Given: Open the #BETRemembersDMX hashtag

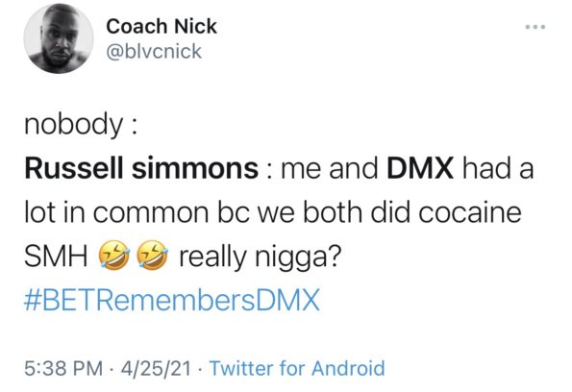Looking at the screenshot, I should click(x=172, y=300).
